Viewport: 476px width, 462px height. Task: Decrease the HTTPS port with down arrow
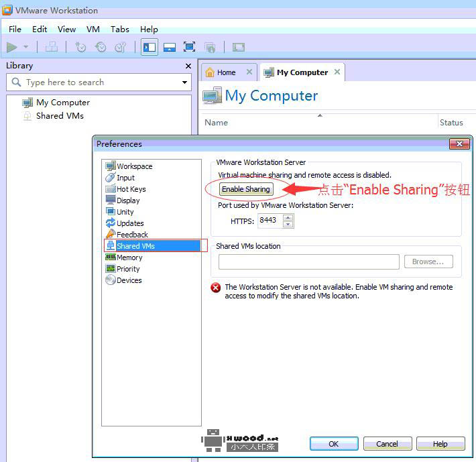(288, 225)
